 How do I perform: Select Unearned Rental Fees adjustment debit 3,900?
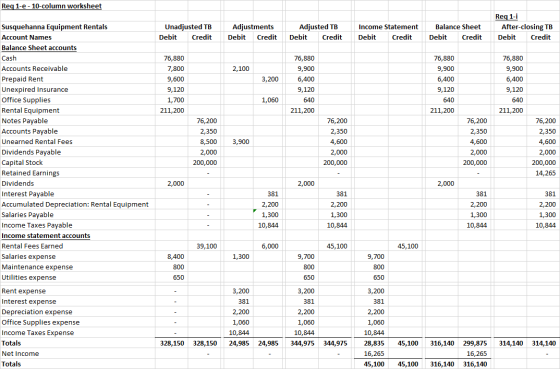pyautogui.click(x=241, y=142)
